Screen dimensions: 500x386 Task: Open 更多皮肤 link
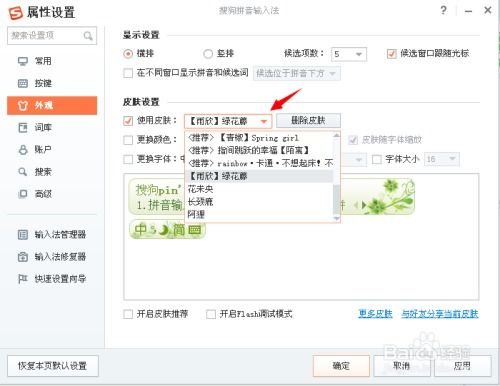(375, 314)
